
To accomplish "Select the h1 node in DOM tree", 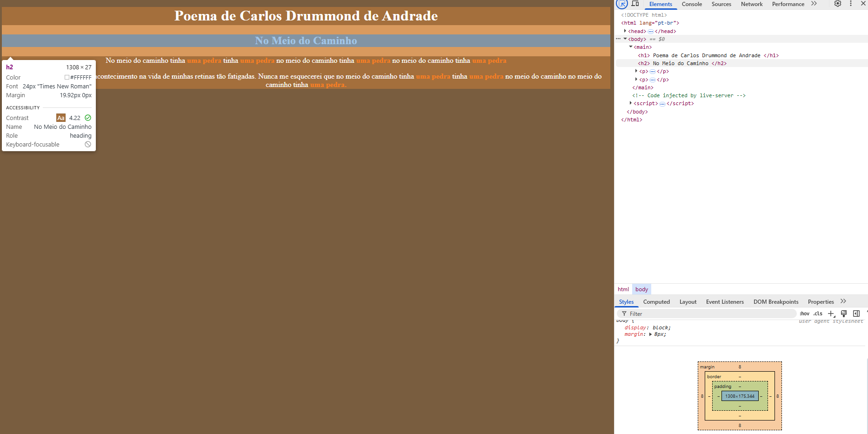I will click(708, 55).
